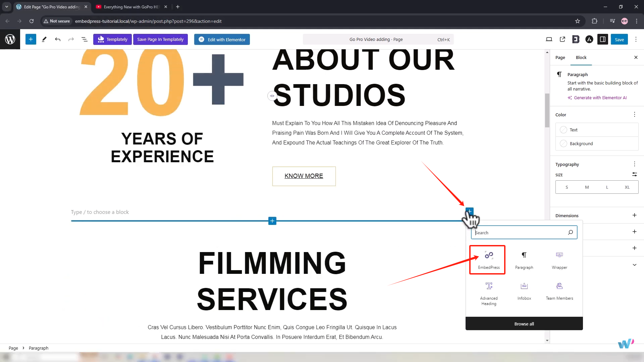Click the undo arrow in toolbar
This screenshot has width=644, height=362.
pyautogui.click(x=58, y=40)
